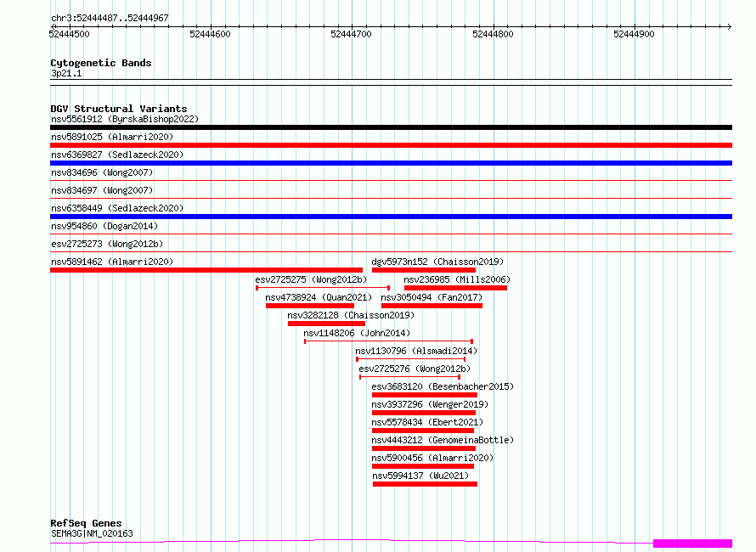Select nsv834696 (Wong2007) variant label
Screen dimensions: 756x552
(102, 172)
